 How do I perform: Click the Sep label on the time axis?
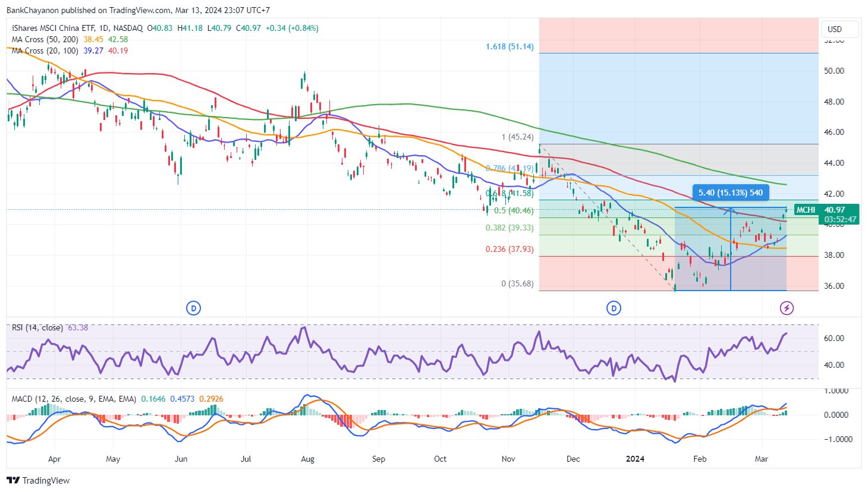point(378,459)
